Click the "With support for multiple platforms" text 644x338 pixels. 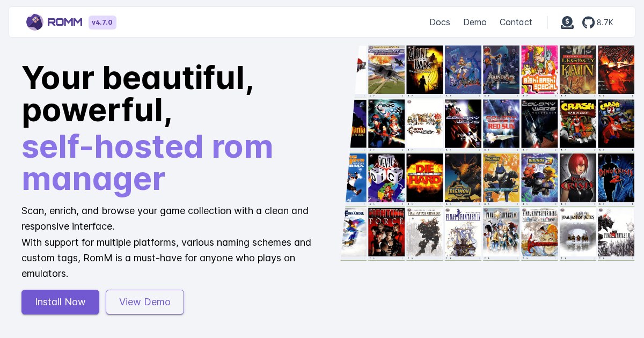[x=166, y=258]
